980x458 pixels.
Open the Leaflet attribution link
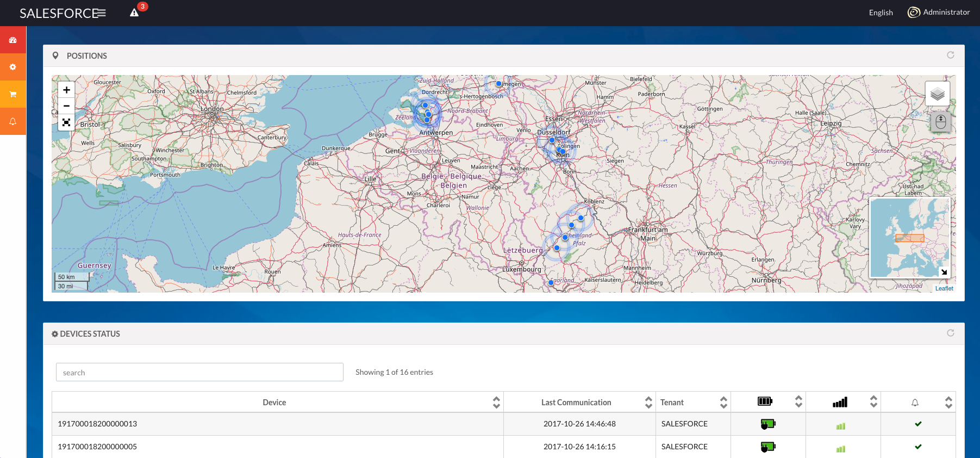[944, 288]
